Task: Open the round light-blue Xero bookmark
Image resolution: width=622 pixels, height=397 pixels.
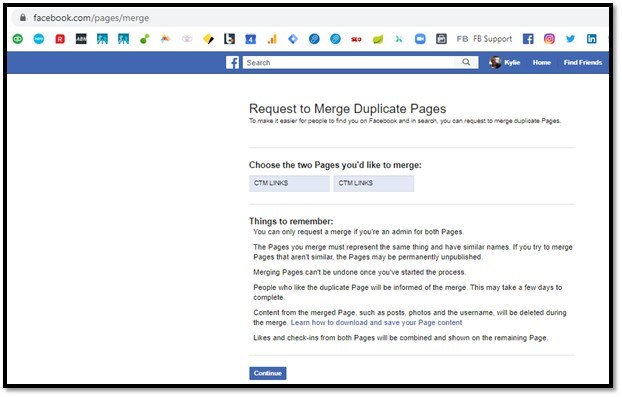Action: tap(39, 39)
